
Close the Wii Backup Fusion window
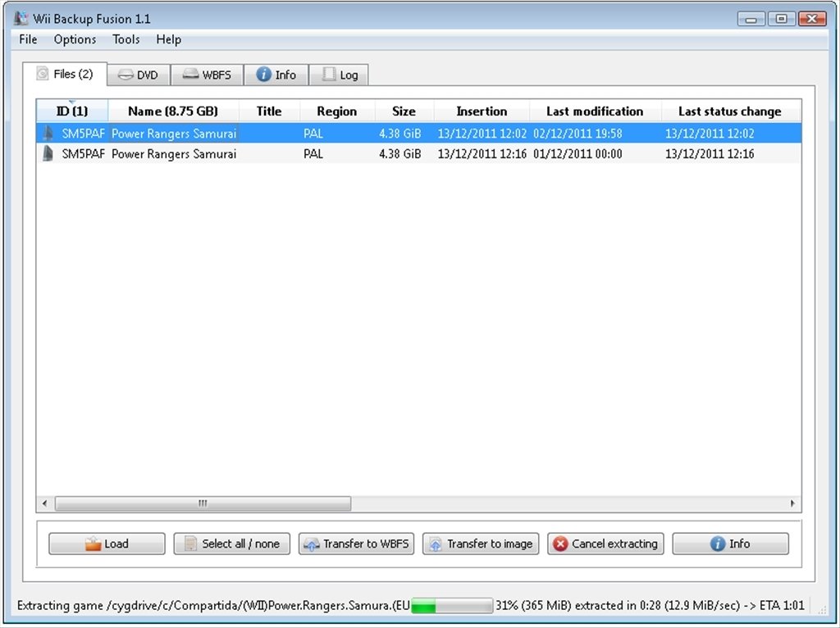(812, 19)
